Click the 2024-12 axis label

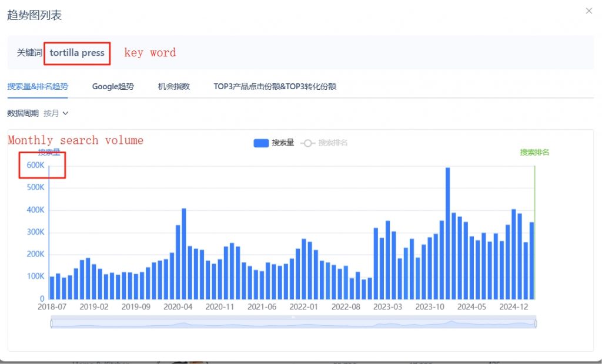(x=514, y=307)
